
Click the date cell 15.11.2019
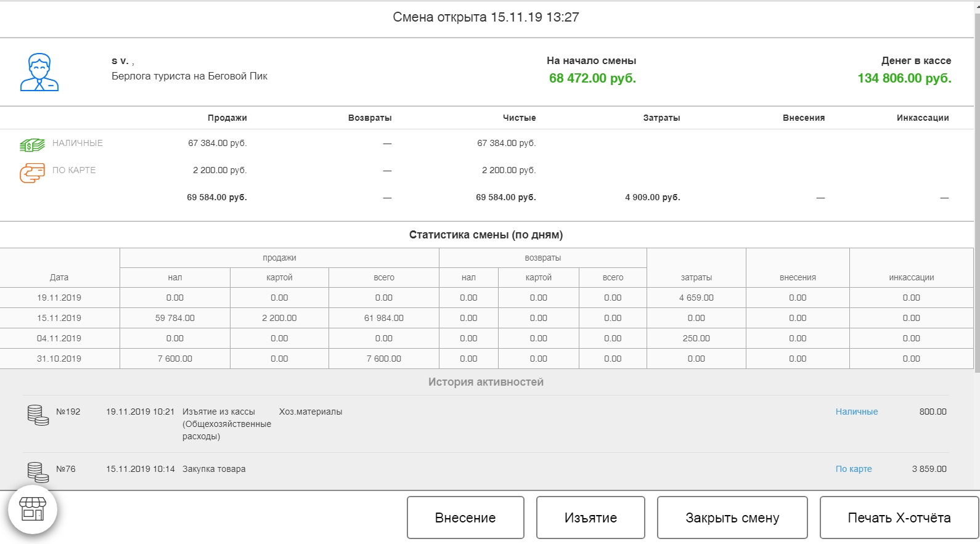point(59,318)
